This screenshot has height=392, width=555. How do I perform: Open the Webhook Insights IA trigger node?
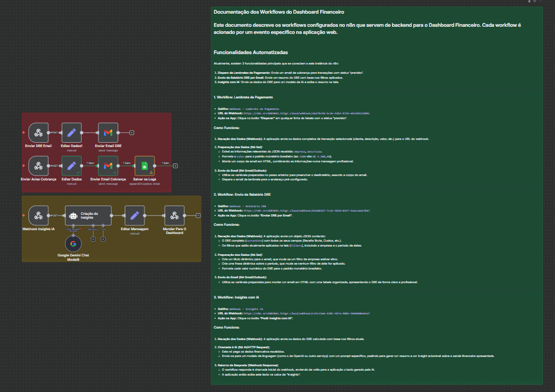coord(38,215)
